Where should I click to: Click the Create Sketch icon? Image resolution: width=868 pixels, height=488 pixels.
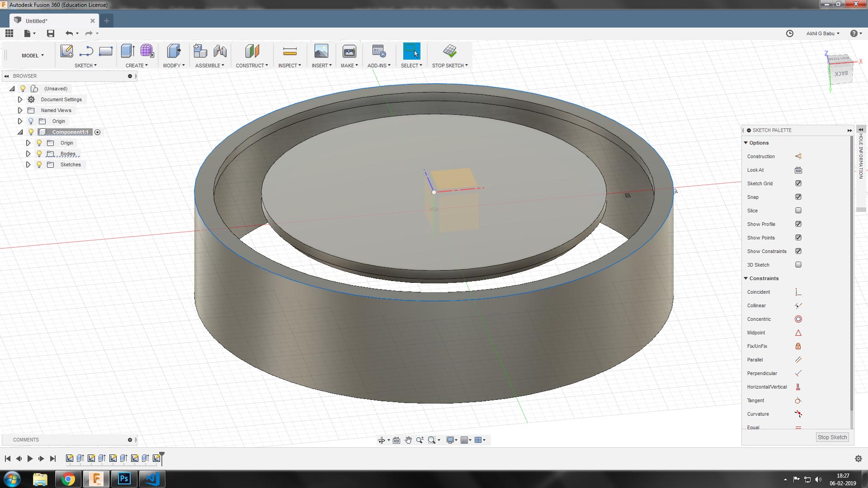66,52
